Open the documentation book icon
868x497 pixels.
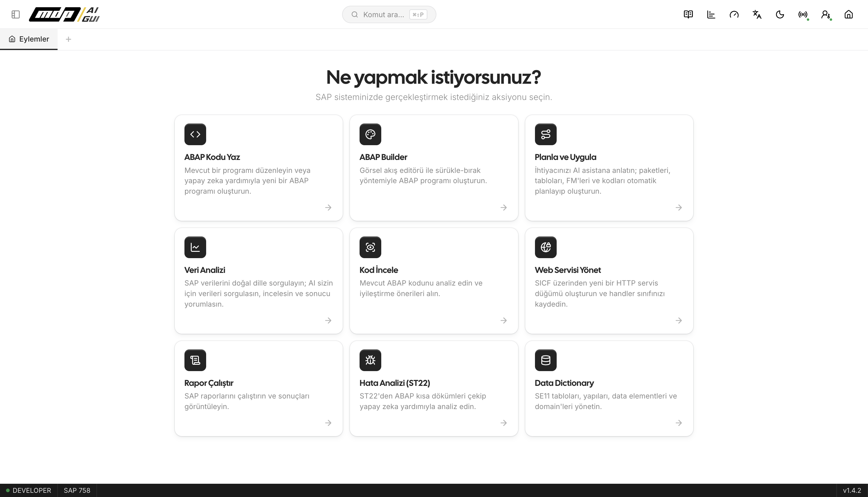tap(688, 14)
